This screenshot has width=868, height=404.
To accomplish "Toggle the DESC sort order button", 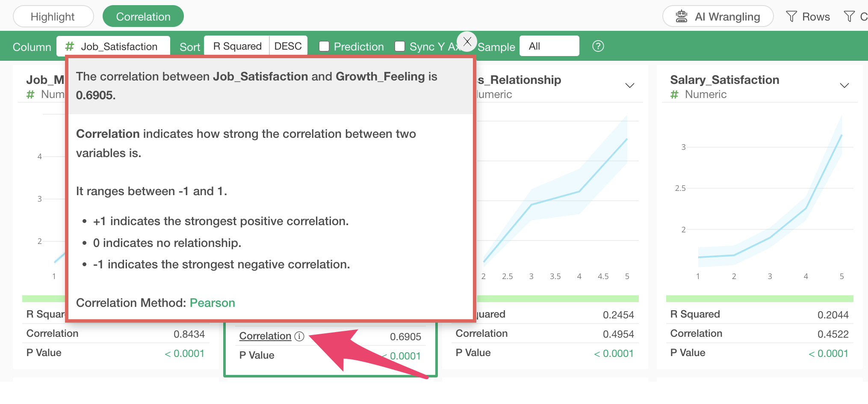I will pos(288,46).
